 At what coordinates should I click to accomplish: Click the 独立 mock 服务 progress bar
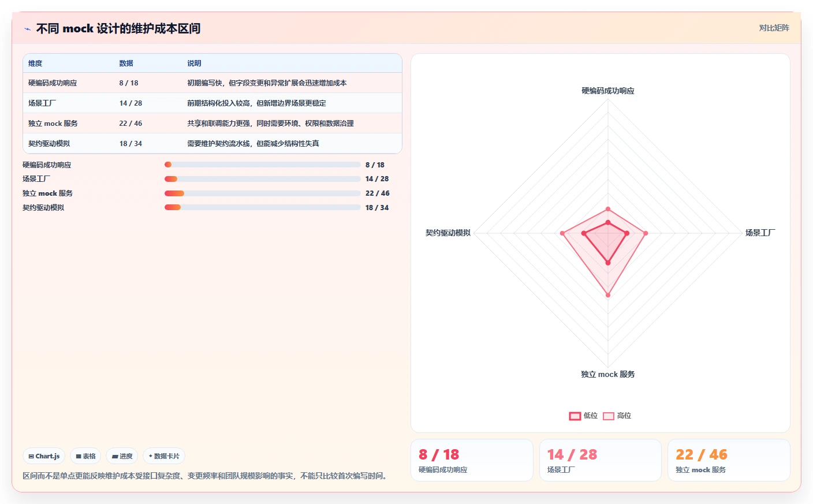[263, 193]
